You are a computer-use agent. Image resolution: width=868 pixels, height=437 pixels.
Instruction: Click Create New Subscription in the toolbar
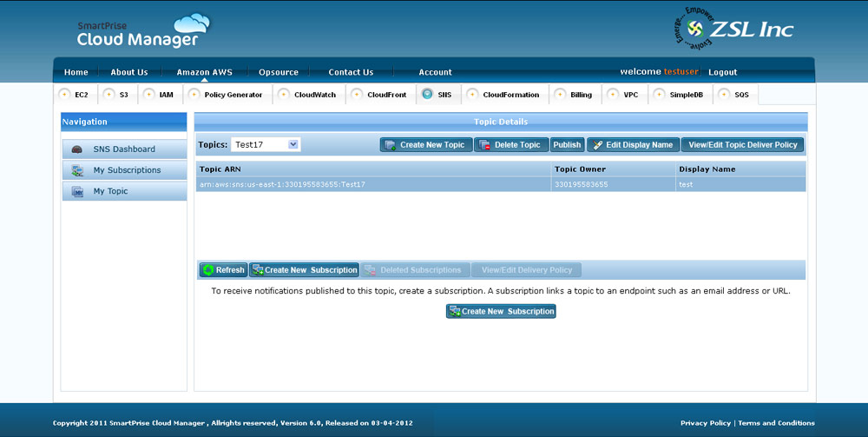(x=304, y=269)
